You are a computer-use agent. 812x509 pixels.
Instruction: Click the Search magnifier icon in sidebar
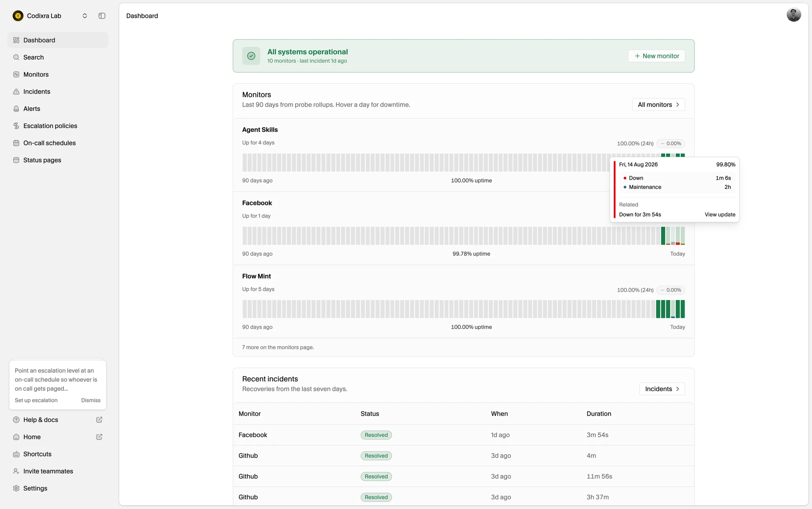click(16, 57)
